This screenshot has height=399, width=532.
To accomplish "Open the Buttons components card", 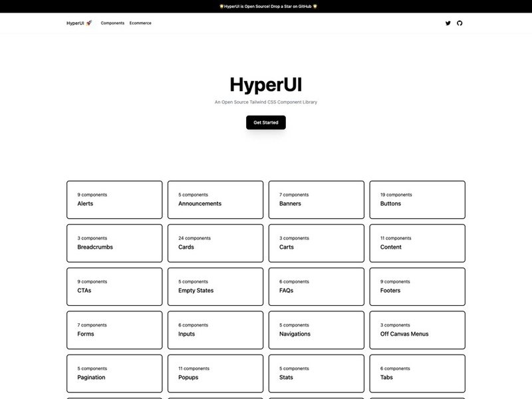I will click(418, 199).
